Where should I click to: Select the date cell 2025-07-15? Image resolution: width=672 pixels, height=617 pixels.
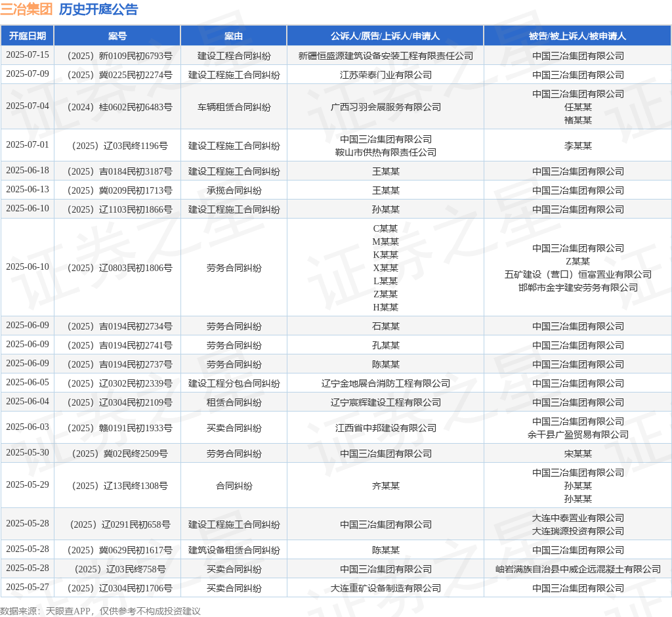coord(28,55)
